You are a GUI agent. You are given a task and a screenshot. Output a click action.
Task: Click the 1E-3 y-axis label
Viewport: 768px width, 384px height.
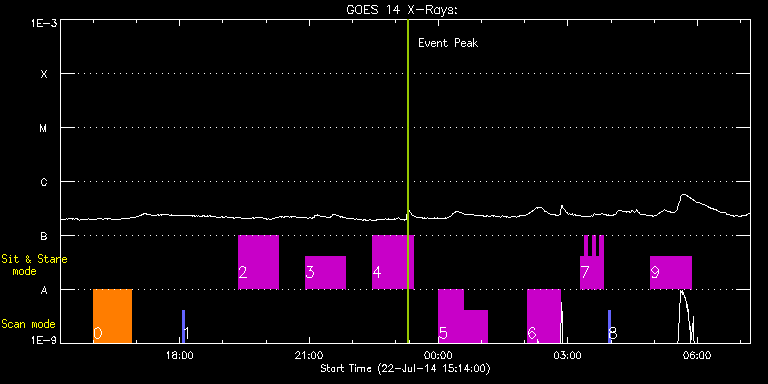coord(45,24)
